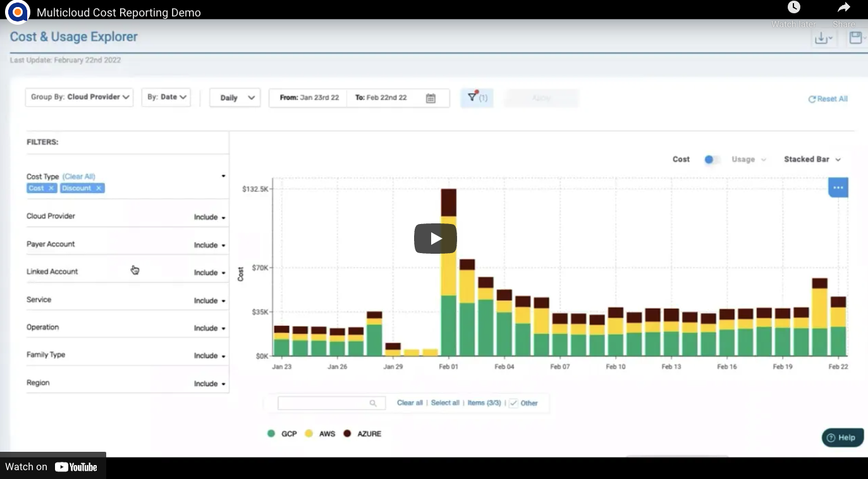Click the disabled Apply button

[541, 98]
